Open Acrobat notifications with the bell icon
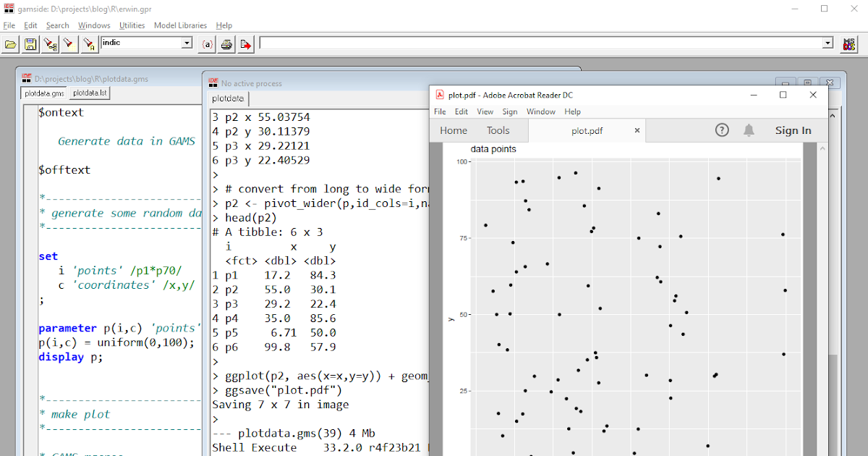 (x=749, y=130)
